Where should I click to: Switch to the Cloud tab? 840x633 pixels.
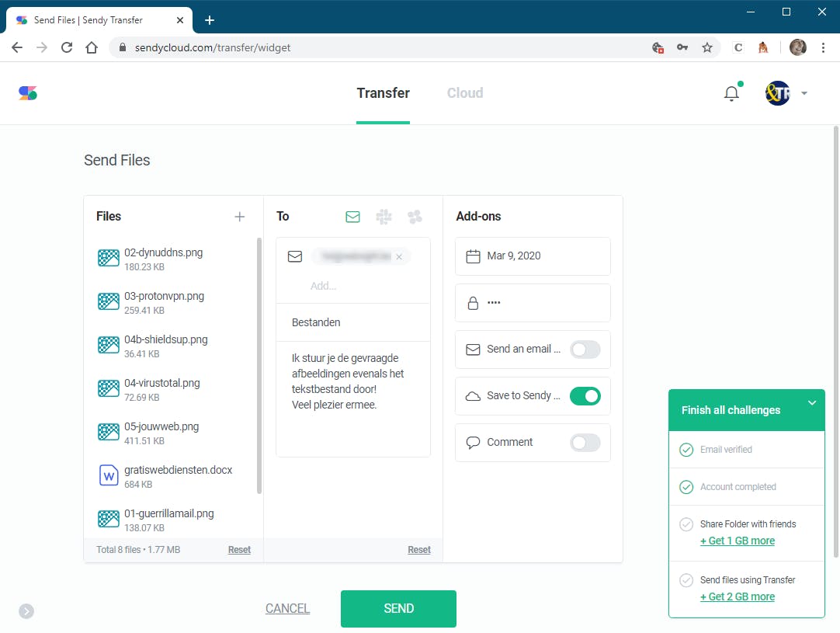point(465,93)
